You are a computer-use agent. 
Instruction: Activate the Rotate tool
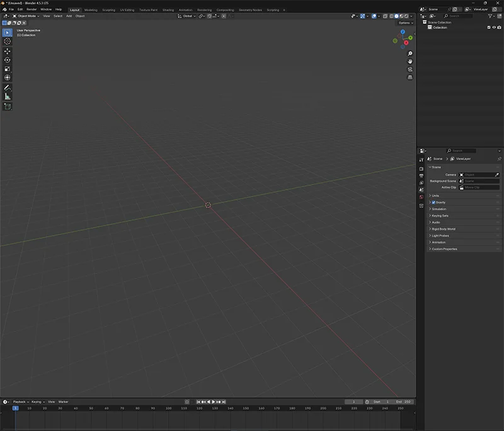8,60
